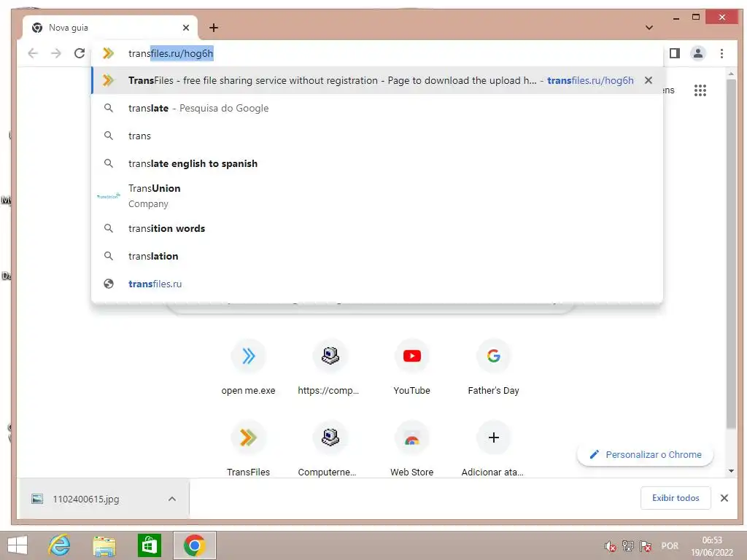Close the downloads bar
The width and height of the screenshot is (747, 560).
click(x=724, y=497)
